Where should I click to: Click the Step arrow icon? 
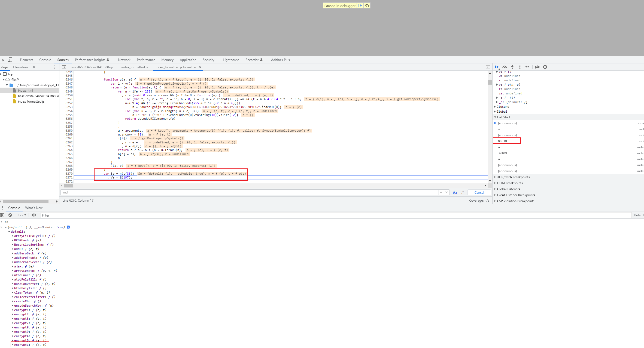click(x=527, y=67)
